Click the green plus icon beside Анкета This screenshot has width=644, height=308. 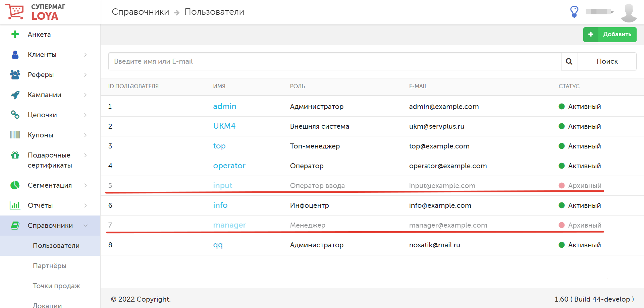pos(15,34)
